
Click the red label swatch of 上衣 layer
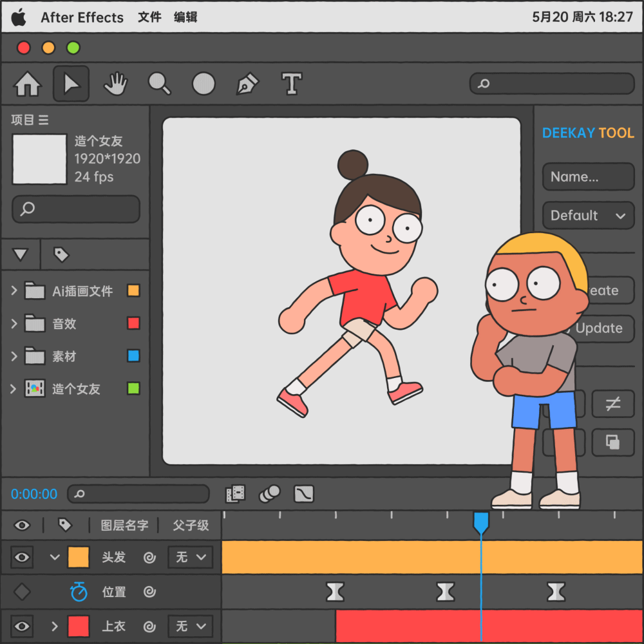79,626
